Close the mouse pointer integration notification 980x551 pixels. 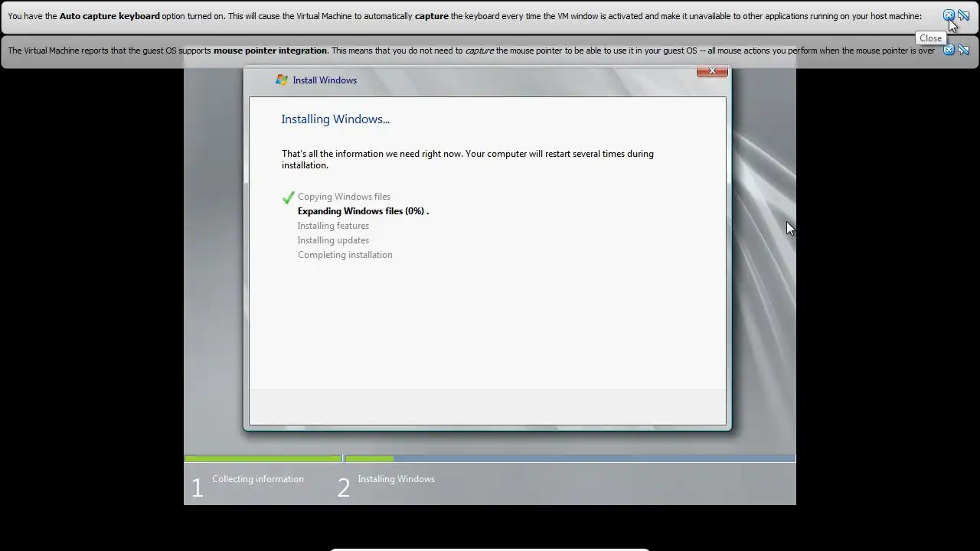click(x=949, y=50)
